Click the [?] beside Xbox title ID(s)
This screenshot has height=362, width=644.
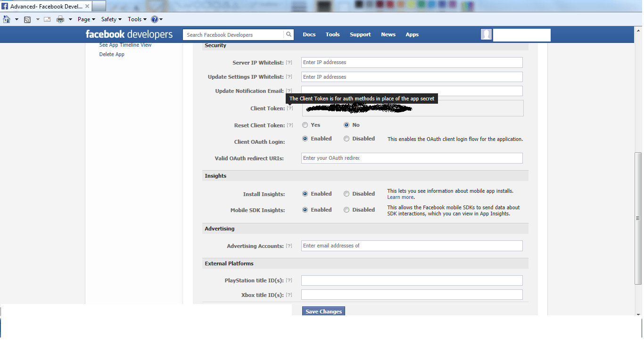pos(289,295)
